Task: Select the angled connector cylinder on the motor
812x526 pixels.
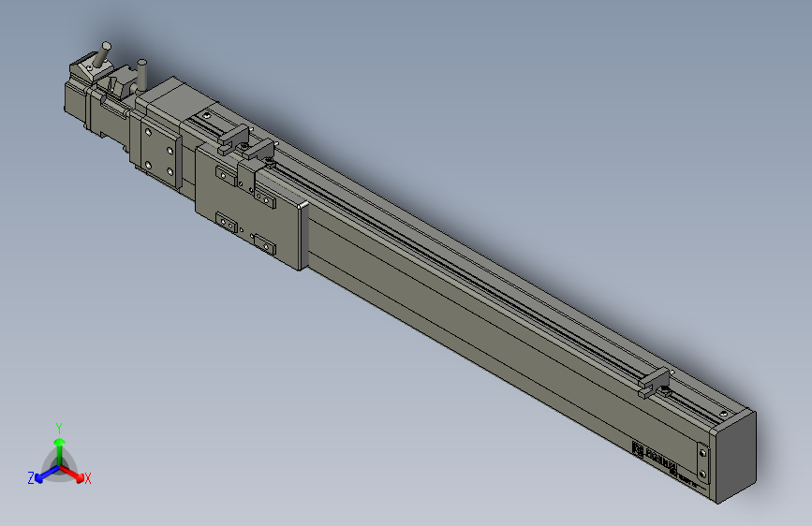Action: (102, 54)
